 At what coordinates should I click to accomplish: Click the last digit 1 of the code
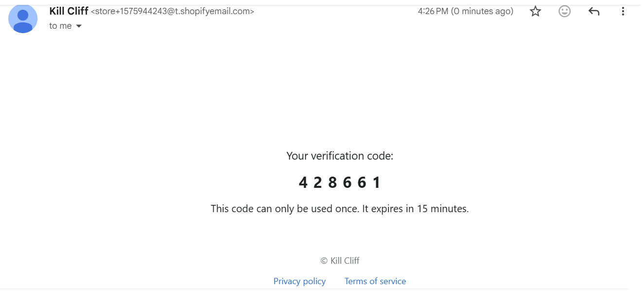coord(376,182)
